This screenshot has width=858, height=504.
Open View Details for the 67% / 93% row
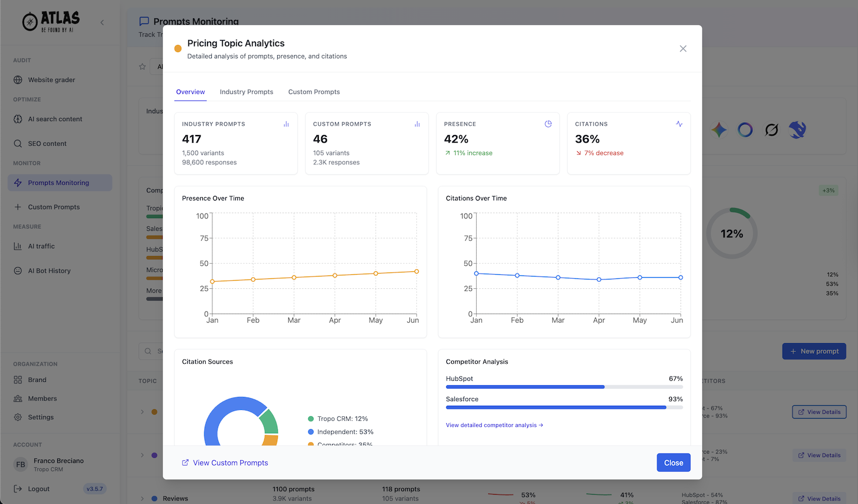[x=819, y=412]
